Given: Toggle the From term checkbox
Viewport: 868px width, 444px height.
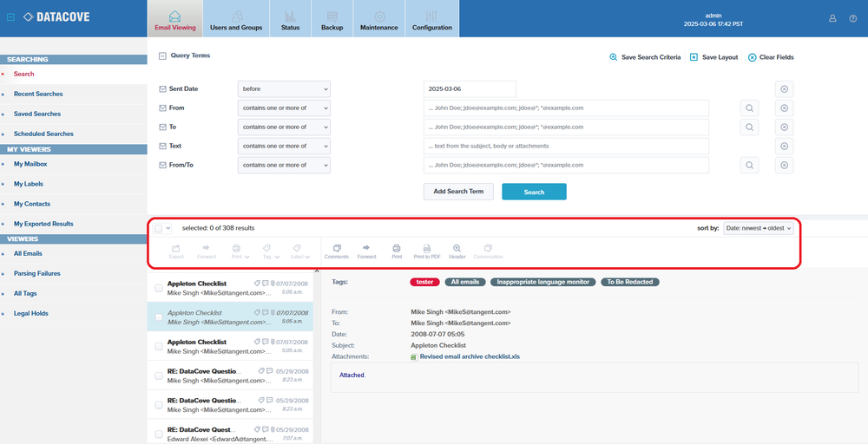Looking at the screenshot, I should click(x=163, y=108).
